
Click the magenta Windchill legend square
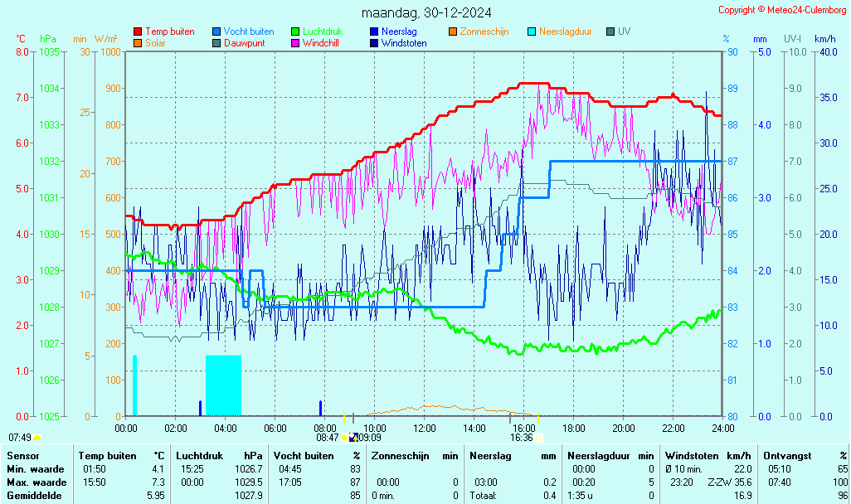(295, 43)
